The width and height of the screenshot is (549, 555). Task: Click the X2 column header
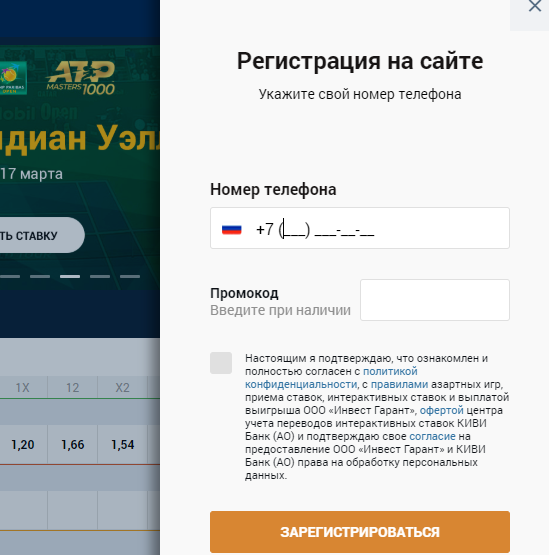point(122,388)
